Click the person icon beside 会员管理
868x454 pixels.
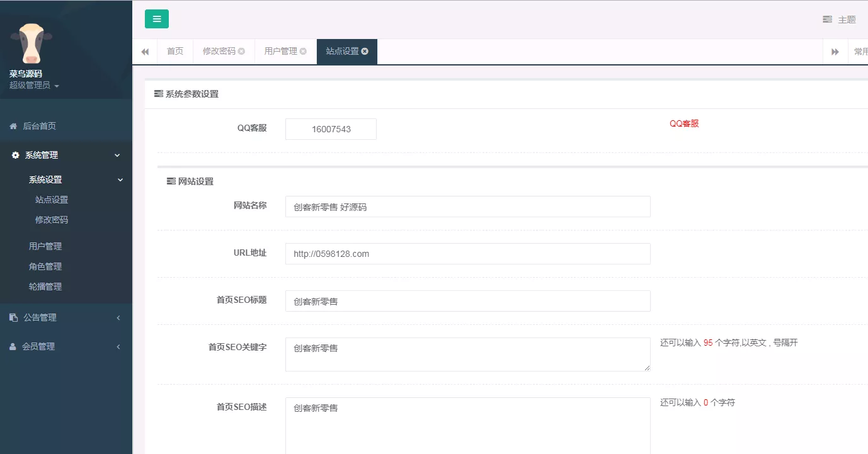point(13,346)
